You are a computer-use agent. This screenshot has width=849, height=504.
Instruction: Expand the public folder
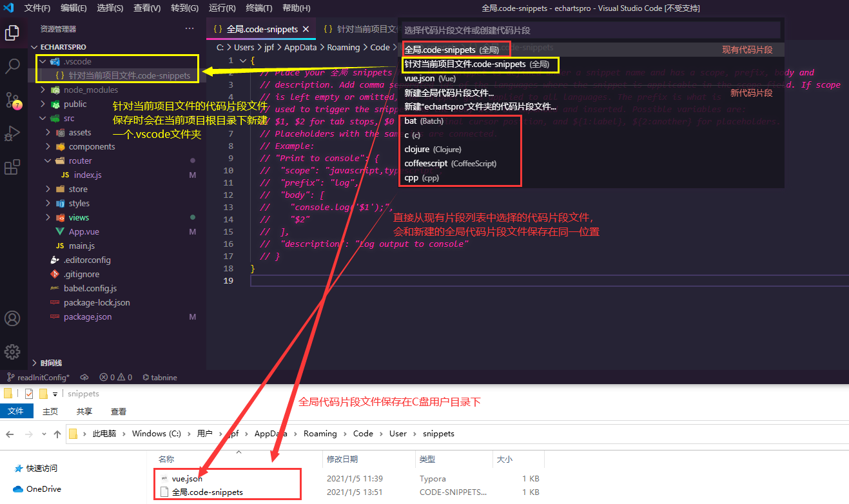point(43,104)
